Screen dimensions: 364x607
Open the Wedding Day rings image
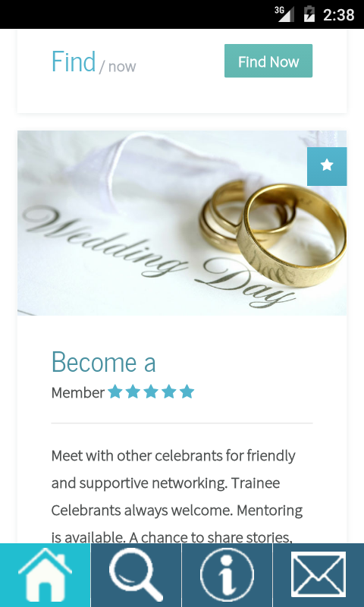click(x=182, y=223)
